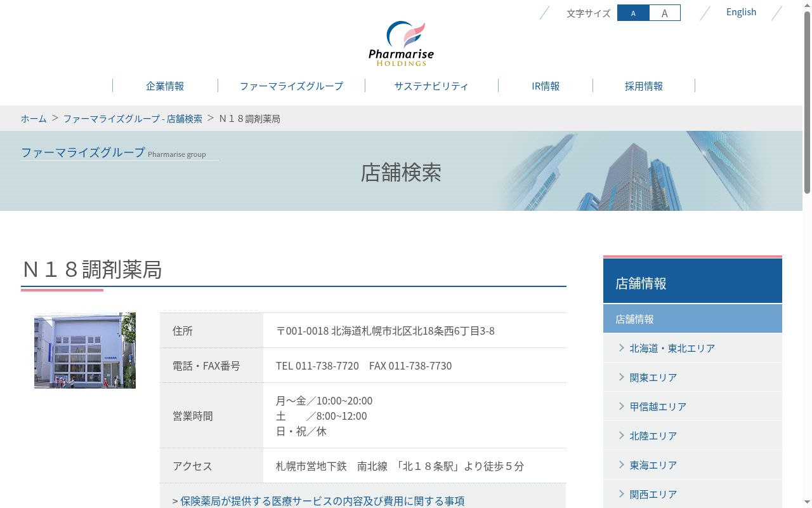Click the 住所 row label
This screenshot has width=812, height=508.
point(183,331)
